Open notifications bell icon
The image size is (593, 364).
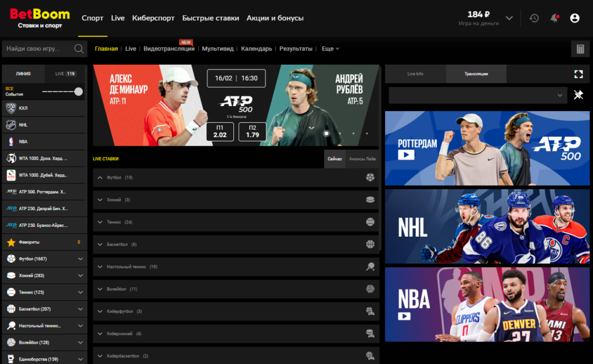pos(554,18)
